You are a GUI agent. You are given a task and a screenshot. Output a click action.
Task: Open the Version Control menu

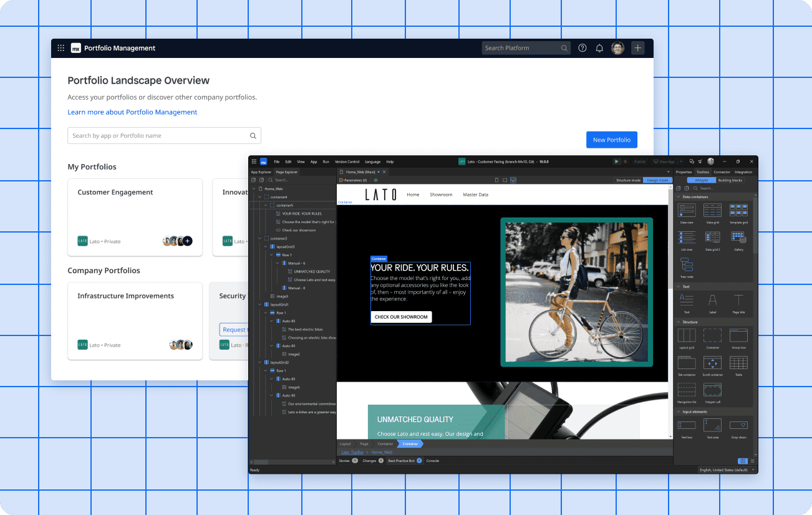pos(347,161)
